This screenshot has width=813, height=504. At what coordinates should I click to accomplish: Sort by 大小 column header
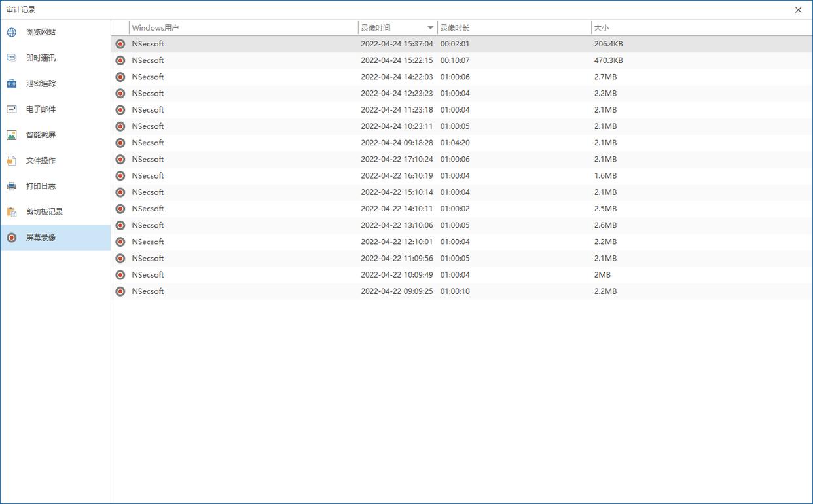602,28
